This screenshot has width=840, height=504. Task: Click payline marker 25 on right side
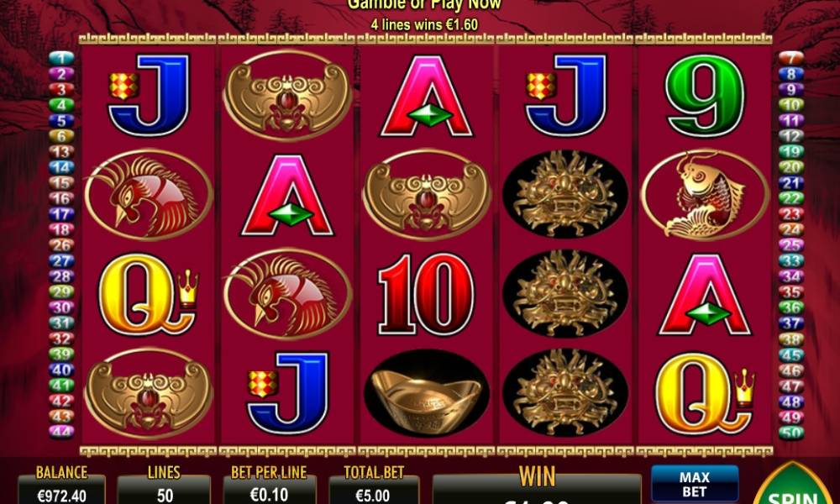point(790,245)
